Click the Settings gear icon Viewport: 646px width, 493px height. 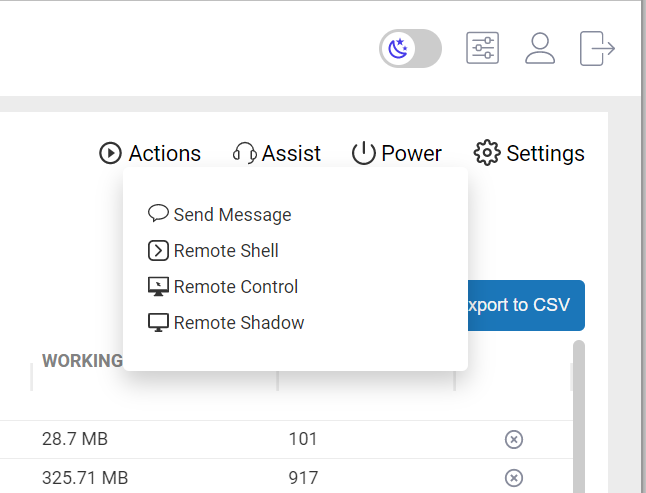click(487, 153)
